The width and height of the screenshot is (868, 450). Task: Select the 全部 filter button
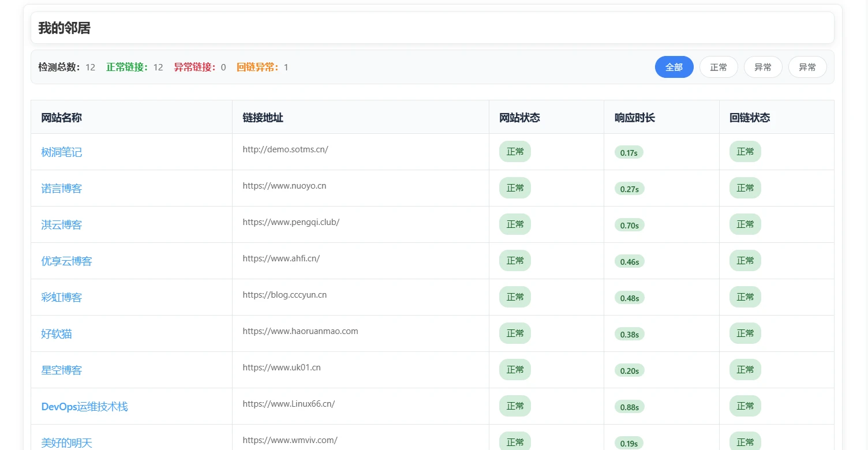pos(674,67)
